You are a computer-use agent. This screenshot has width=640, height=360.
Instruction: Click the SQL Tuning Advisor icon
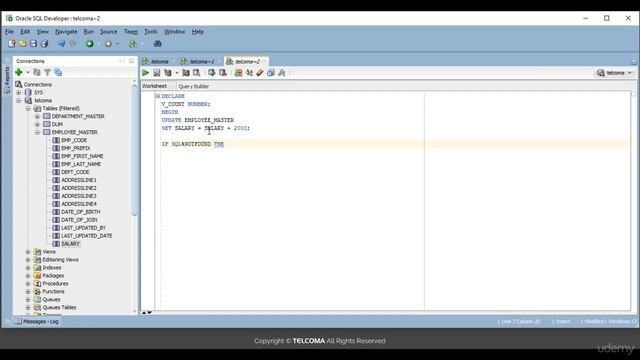196,73
